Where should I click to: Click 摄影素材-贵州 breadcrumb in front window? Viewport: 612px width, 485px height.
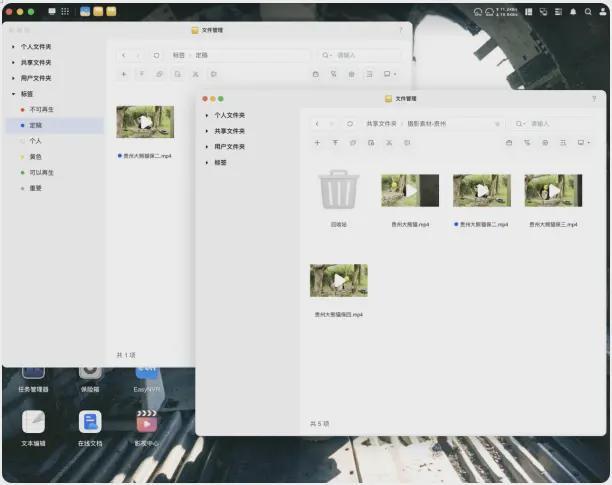[427, 124]
